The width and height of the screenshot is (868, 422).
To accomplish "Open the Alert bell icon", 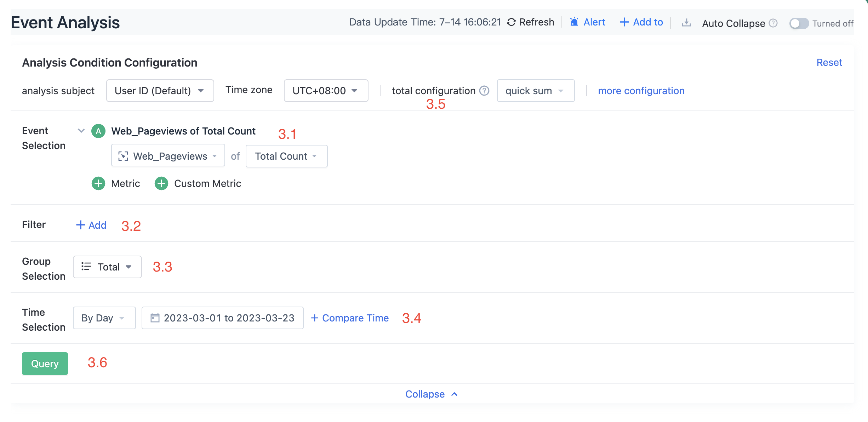I will [575, 22].
